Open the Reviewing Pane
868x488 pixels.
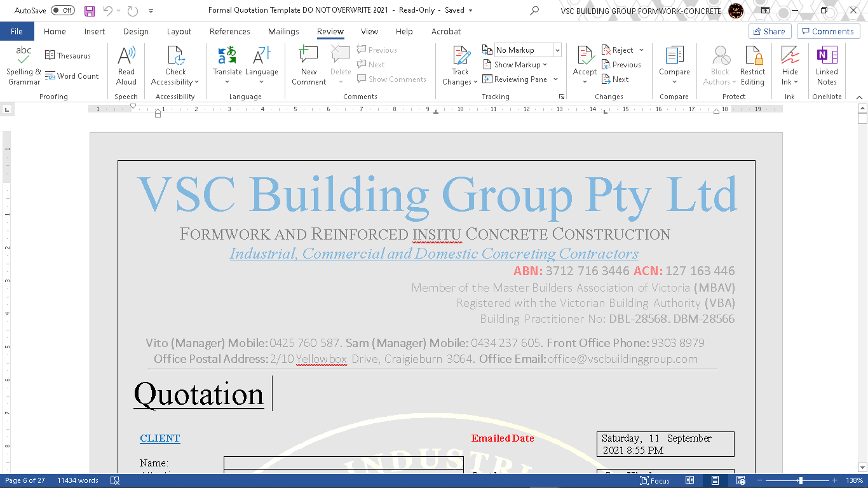[515, 79]
